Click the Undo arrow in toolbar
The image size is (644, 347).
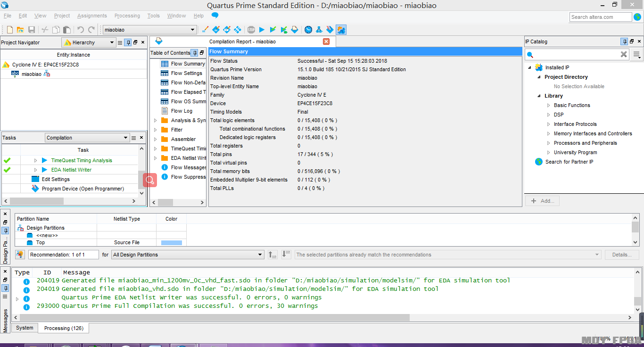[x=81, y=30]
